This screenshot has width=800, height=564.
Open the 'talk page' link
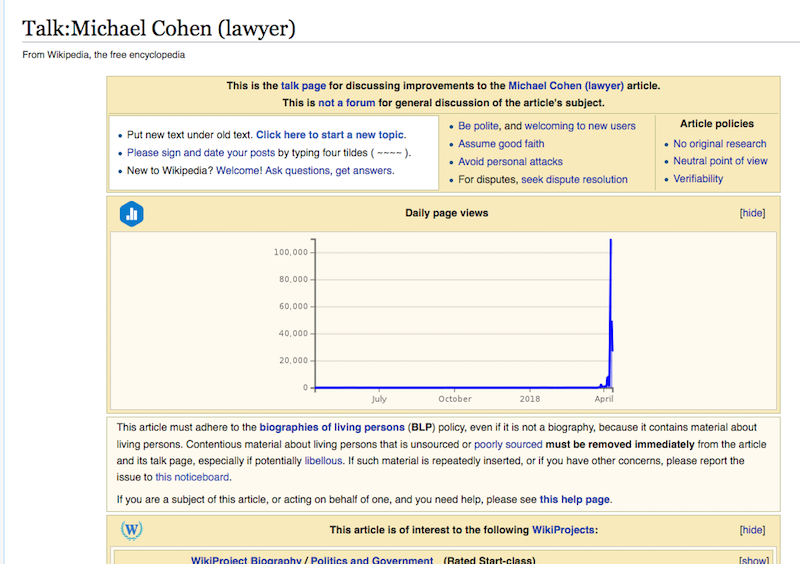(x=303, y=86)
